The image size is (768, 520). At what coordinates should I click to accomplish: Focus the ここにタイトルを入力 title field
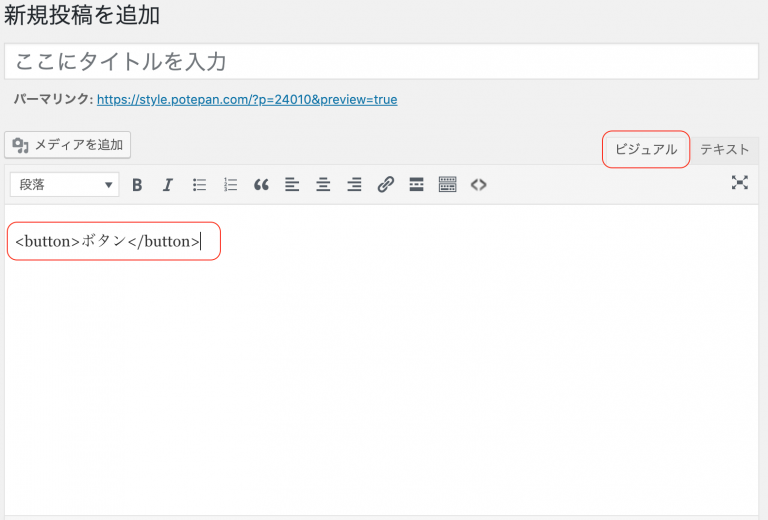[382, 62]
